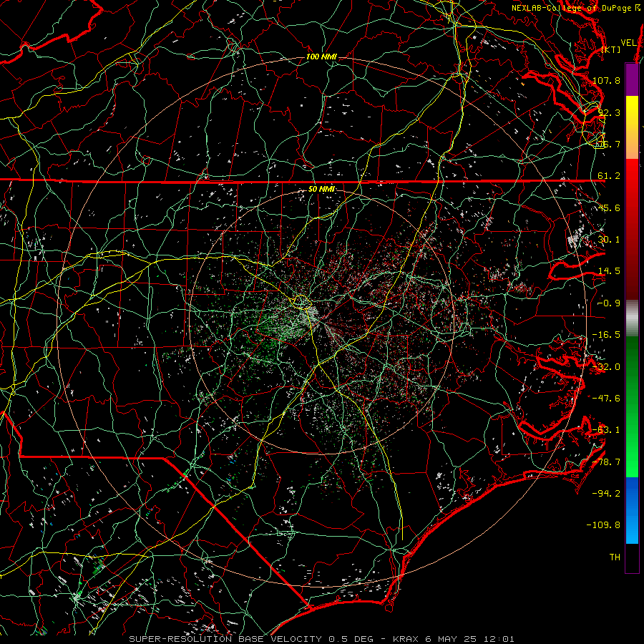Pick the green gradient segment of color bar
Screen dimensions: 644x644
(632, 406)
